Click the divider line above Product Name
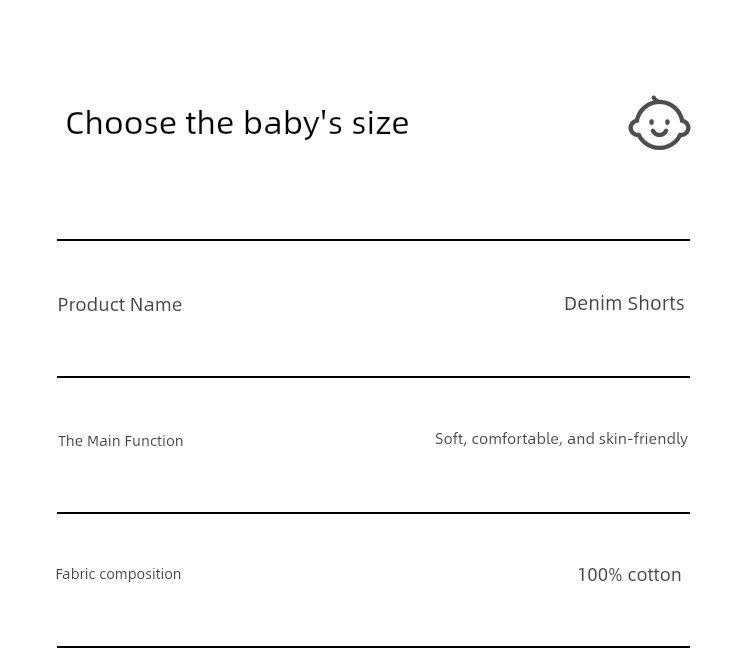This screenshot has height=669, width=750. point(373,240)
